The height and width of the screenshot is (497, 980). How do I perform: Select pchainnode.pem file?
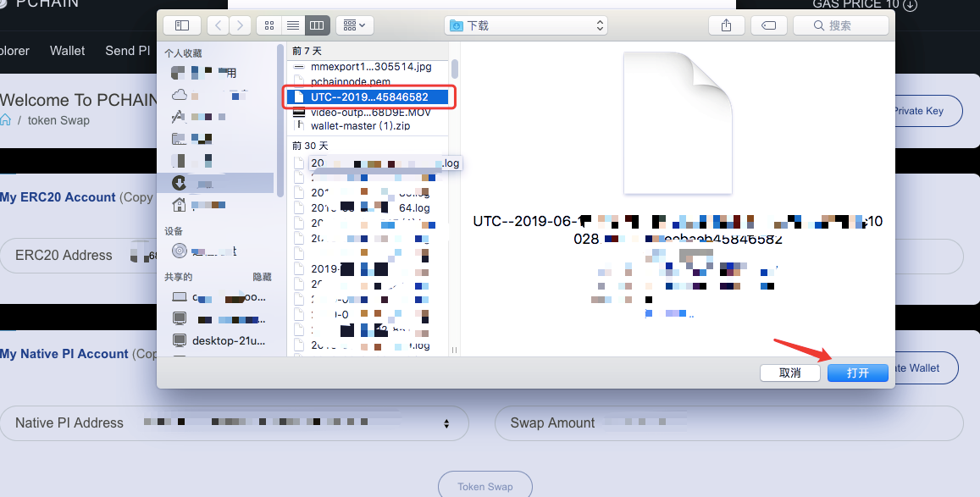pyautogui.click(x=368, y=82)
